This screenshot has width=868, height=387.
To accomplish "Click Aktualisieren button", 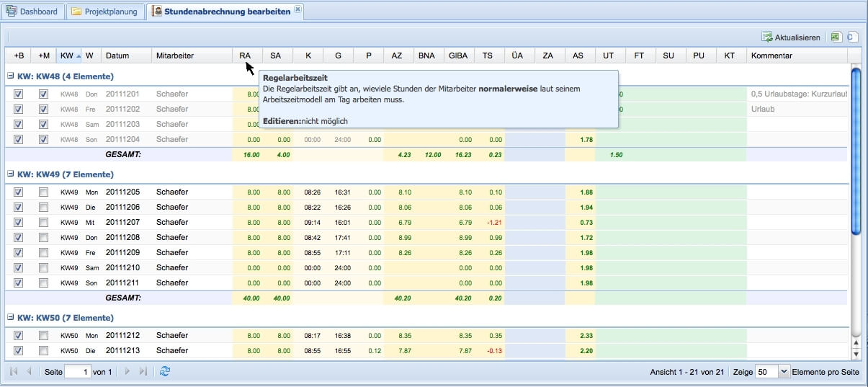I will click(x=790, y=37).
